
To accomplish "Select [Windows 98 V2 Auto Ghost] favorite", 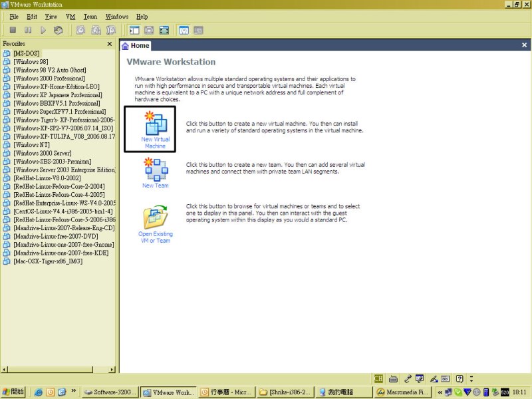I will point(50,70).
